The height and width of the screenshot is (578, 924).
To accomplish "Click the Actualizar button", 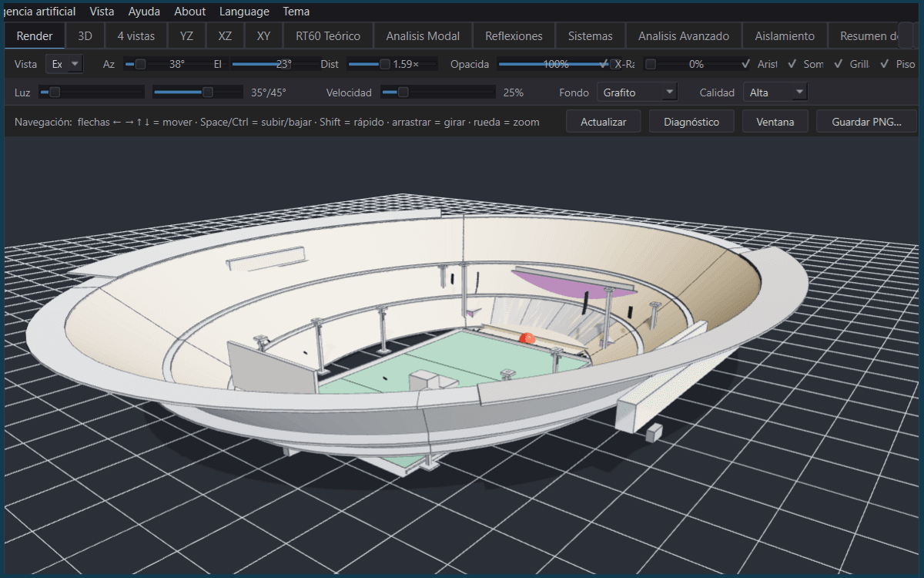I will pyautogui.click(x=604, y=122).
